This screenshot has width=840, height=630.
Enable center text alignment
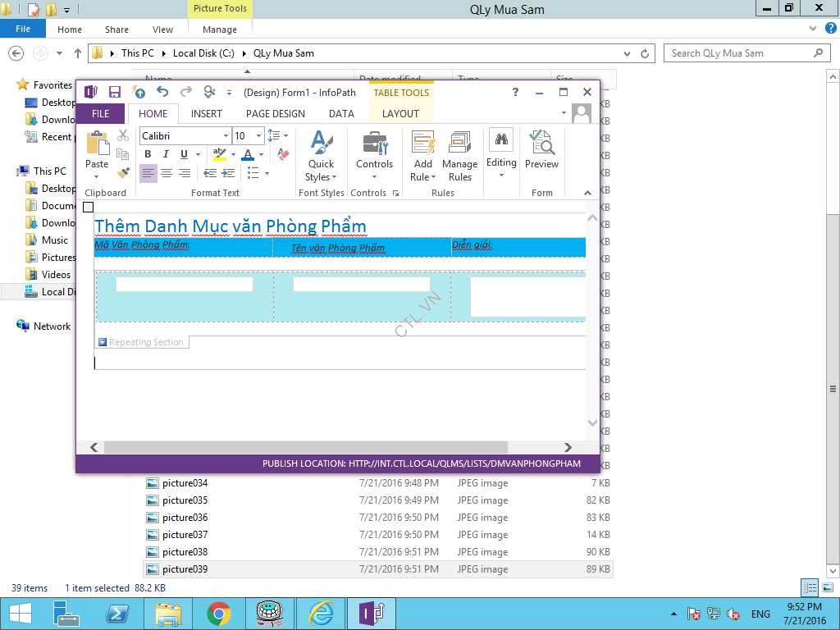click(167, 173)
